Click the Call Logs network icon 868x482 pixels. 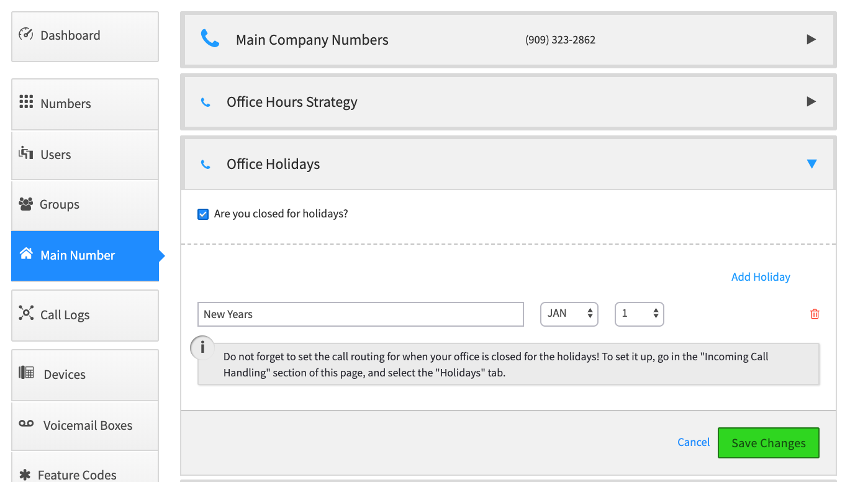tap(26, 313)
